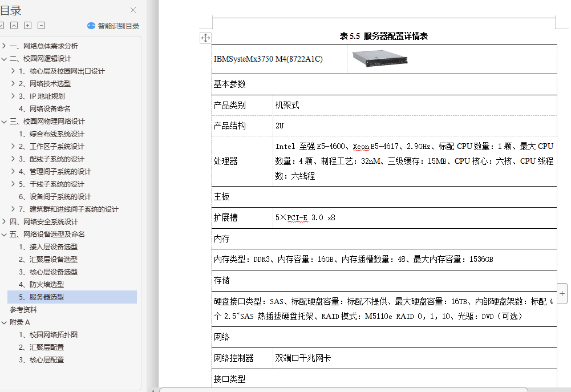Jump to 4、管理间子系统的设计

(55, 172)
